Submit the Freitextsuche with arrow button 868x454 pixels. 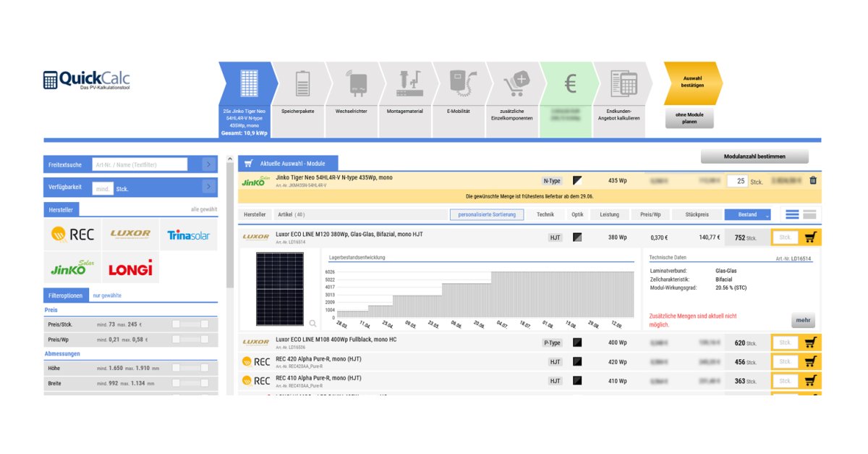(209, 164)
